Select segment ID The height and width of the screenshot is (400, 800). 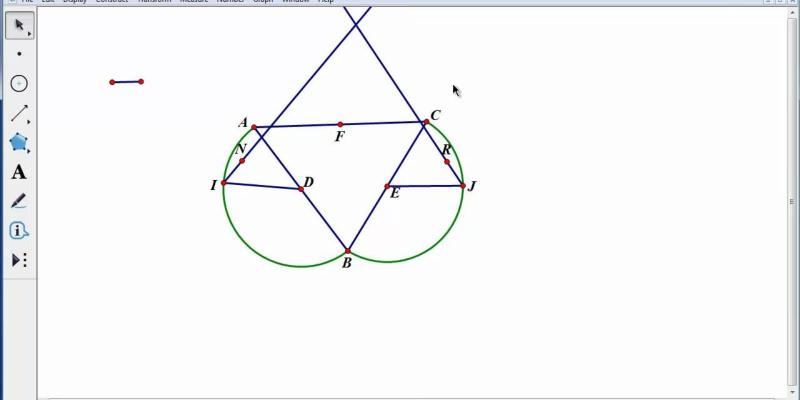(x=262, y=186)
